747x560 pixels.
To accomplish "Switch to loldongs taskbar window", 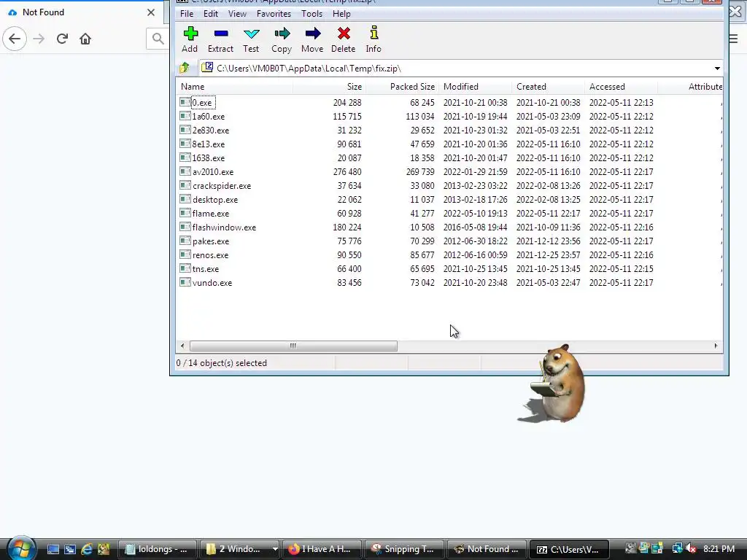I will pyautogui.click(x=156, y=549).
